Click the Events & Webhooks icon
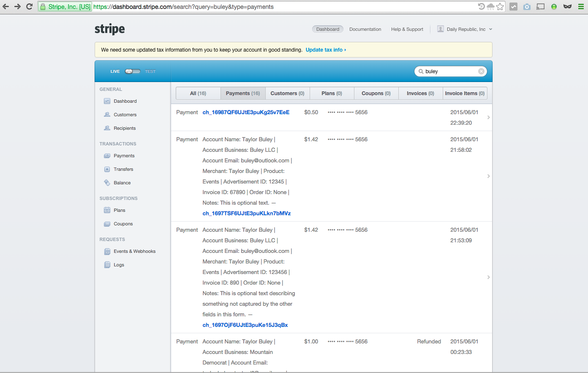This screenshot has height=373, width=588. [107, 251]
